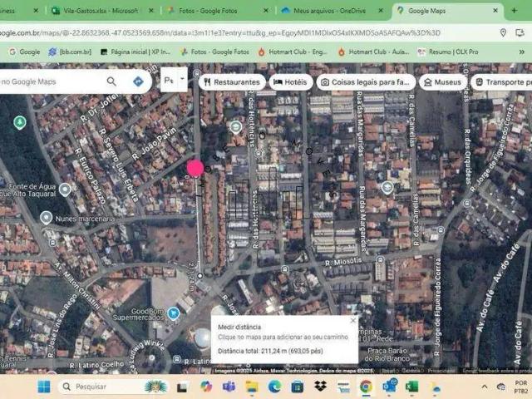Select the Restaurantes filter chip
This screenshot has height=399, width=532.
pos(232,82)
